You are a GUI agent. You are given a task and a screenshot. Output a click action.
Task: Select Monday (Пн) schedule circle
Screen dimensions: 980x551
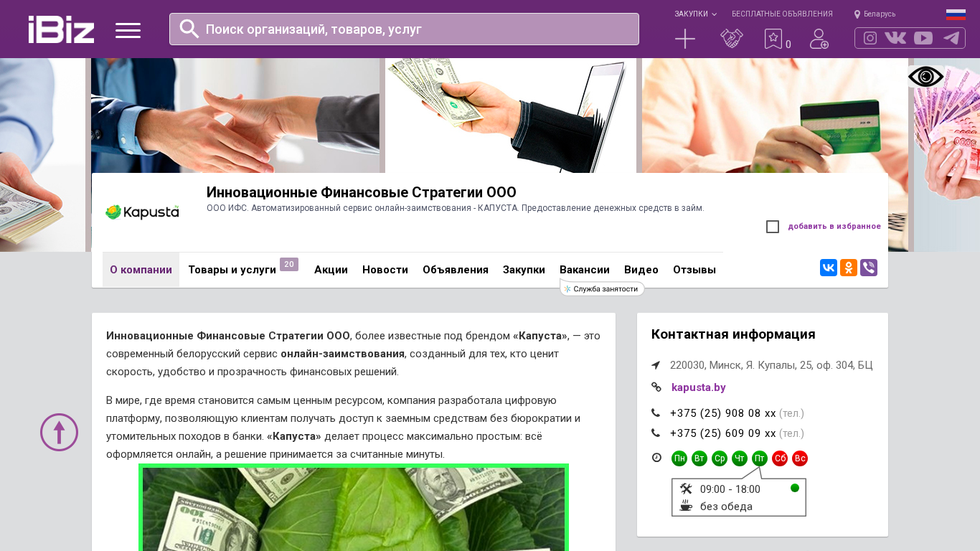[679, 458]
